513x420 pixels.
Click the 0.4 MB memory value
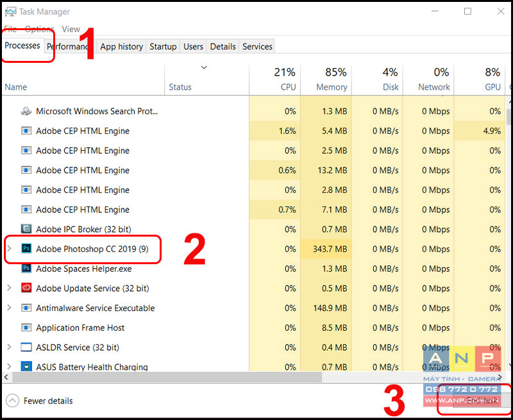(334, 347)
